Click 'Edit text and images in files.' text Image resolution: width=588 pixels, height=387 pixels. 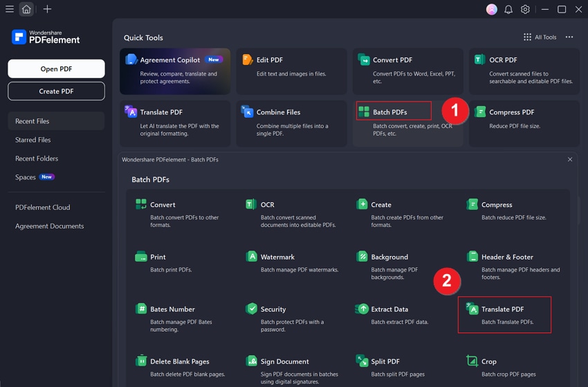(x=291, y=74)
